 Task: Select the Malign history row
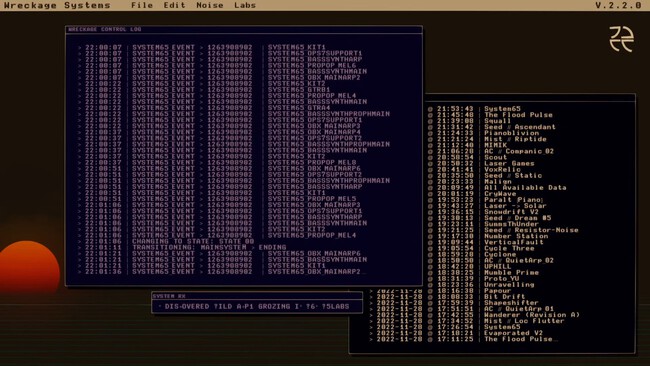click(470, 181)
